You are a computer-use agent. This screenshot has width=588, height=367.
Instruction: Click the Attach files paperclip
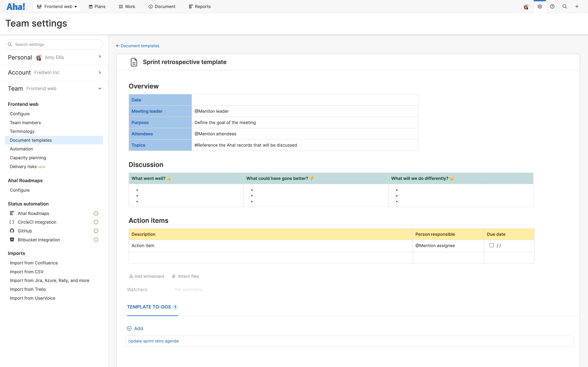click(x=174, y=276)
